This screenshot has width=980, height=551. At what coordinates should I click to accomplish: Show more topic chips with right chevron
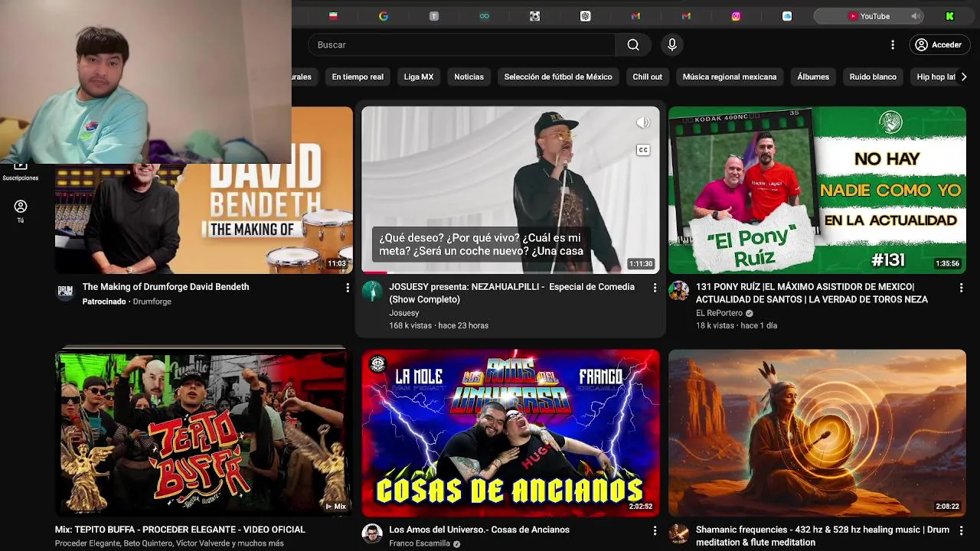tap(964, 77)
